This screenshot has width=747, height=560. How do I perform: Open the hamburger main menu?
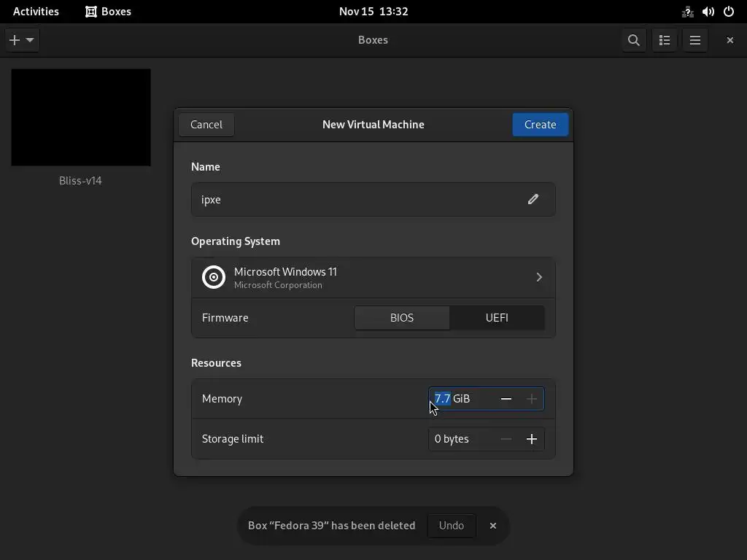[695, 40]
